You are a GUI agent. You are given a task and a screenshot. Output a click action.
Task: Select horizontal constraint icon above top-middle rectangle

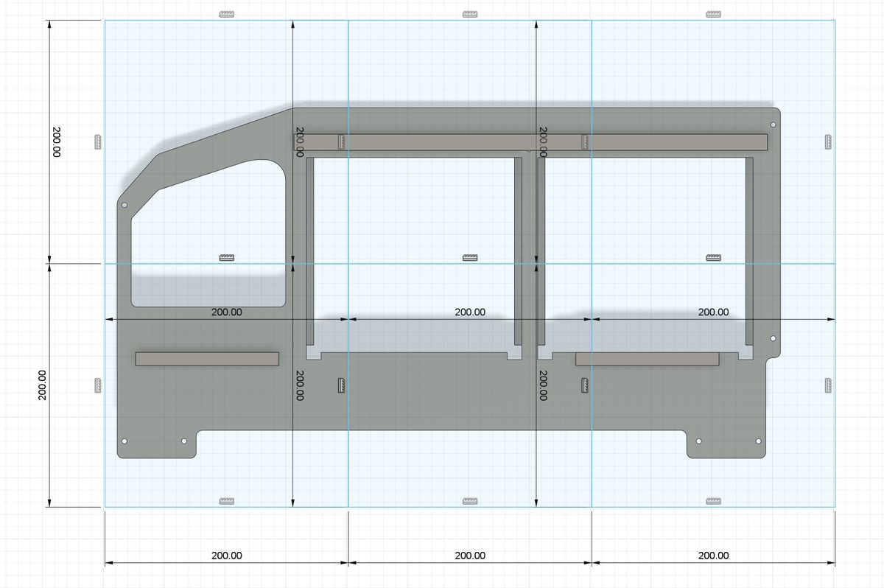pos(470,14)
